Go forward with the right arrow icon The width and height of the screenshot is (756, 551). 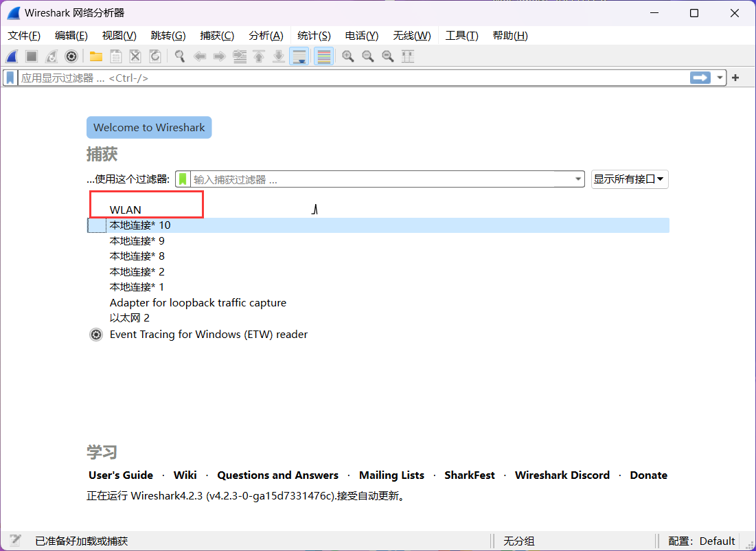click(x=219, y=56)
